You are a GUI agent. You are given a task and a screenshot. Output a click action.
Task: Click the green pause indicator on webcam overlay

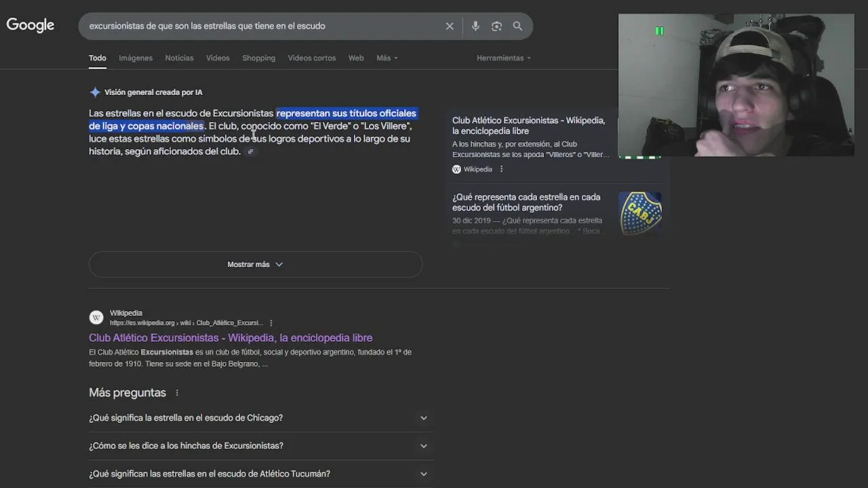(x=659, y=30)
